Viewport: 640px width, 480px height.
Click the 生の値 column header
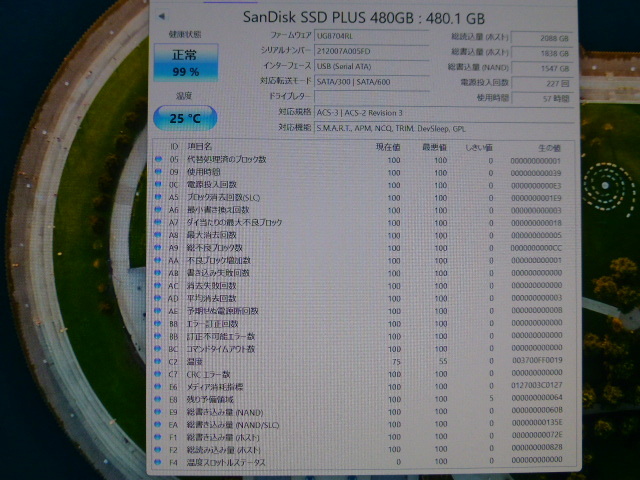tap(549, 148)
